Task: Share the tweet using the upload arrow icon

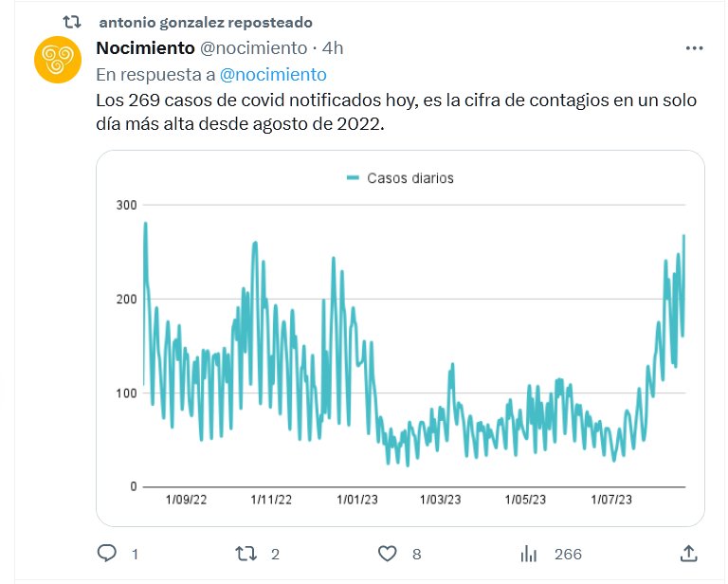Action: (x=690, y=553)
